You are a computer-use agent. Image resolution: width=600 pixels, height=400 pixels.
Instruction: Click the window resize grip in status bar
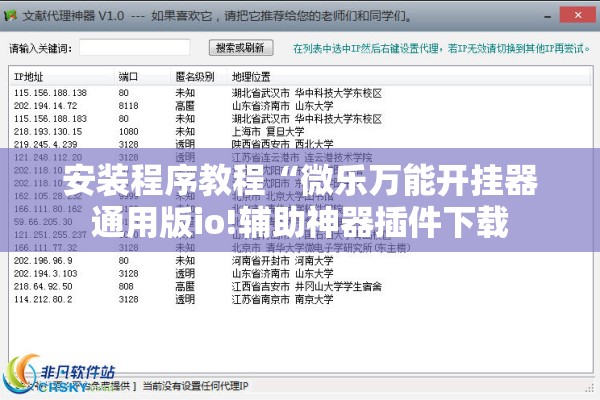[589, 388]
